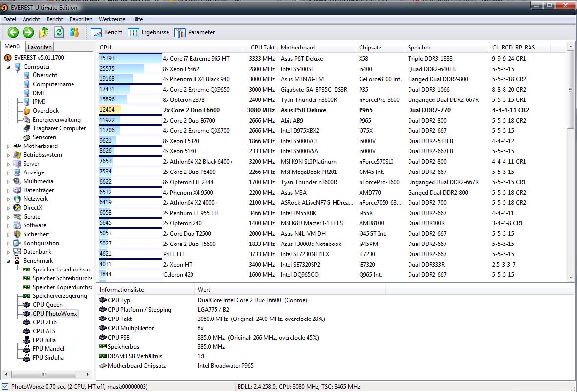Click the Informationsliste column header
The height and width of the screenshot is (392, 577).
(x=145, y=290)
